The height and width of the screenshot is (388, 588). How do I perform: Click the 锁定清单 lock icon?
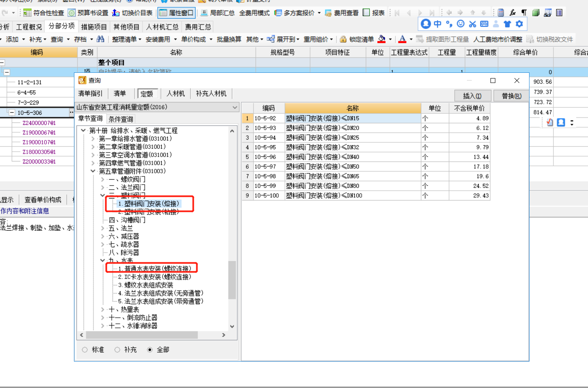coord(343,39)
